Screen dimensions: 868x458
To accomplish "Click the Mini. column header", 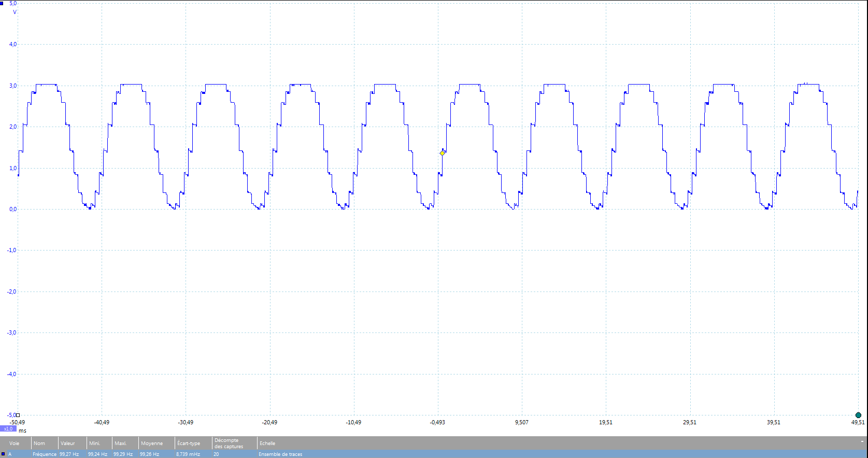I will click(x=94, y=443).
